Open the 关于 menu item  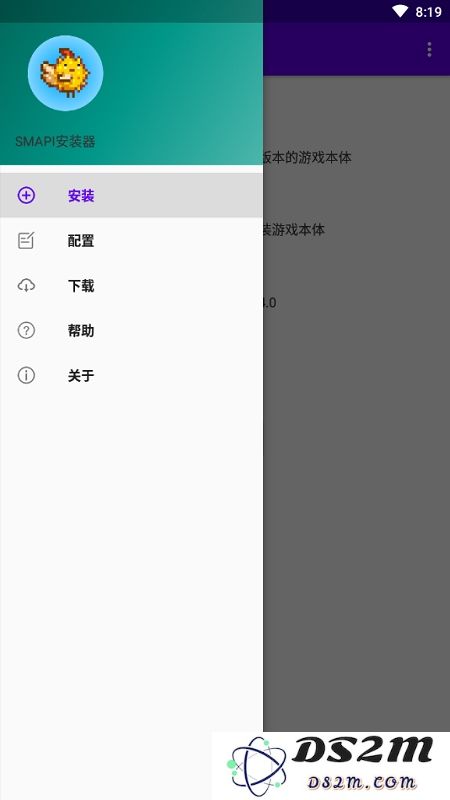131,376
